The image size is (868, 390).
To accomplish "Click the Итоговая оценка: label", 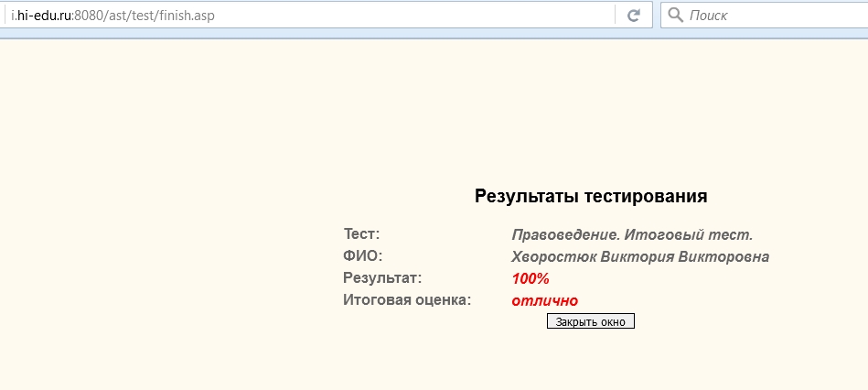I will pos(407,300).
